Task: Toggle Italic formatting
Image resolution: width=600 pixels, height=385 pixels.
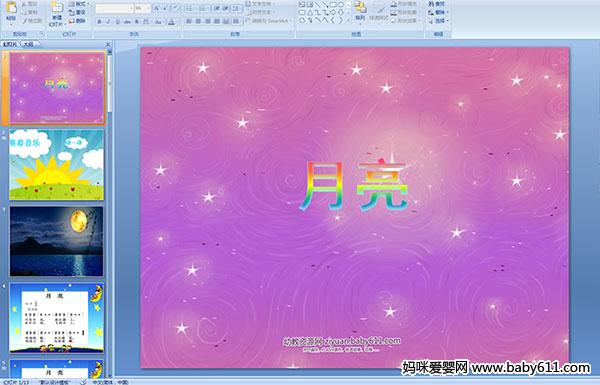Action: click(108, 22)
